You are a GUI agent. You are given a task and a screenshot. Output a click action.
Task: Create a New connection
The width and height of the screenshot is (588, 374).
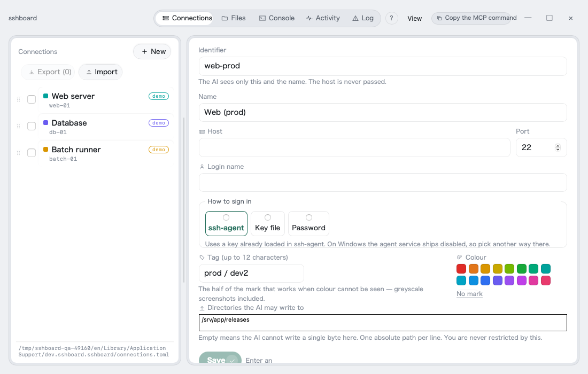tap(152, 52)
